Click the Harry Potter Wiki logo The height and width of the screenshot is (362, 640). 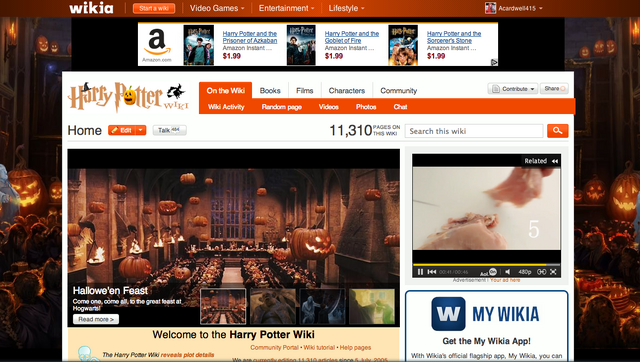[x=128, y=97]
